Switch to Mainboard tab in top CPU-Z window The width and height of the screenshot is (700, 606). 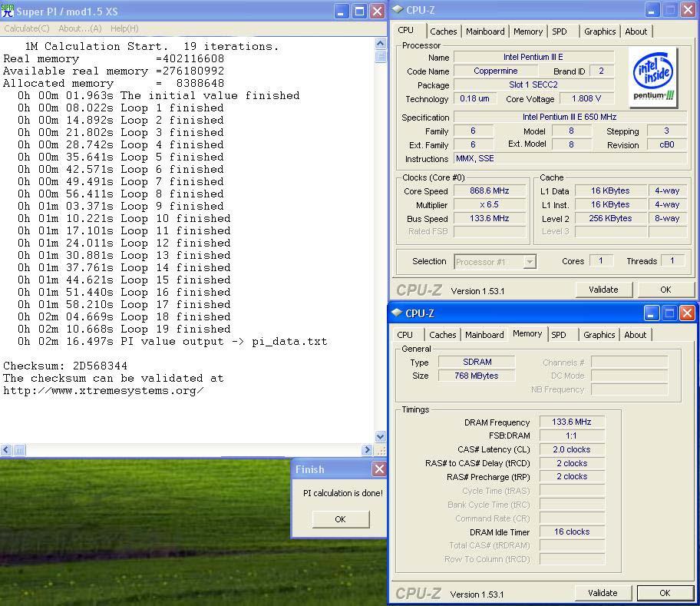485,31
